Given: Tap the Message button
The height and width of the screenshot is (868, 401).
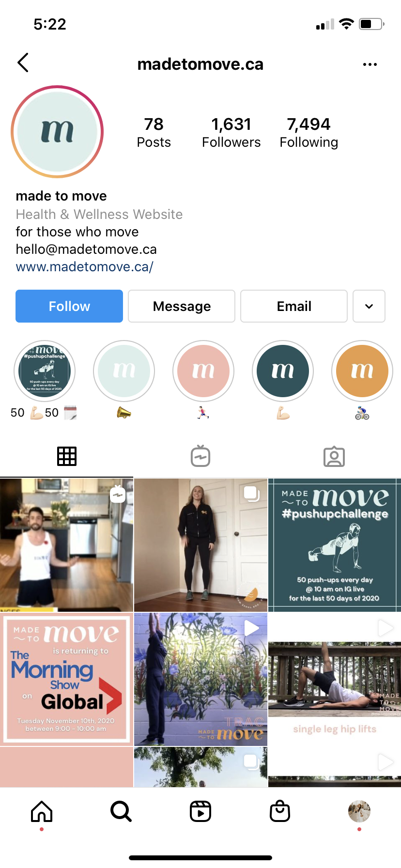Looking at the screenshot, I should pyautogui.click(x=182, y=306).
